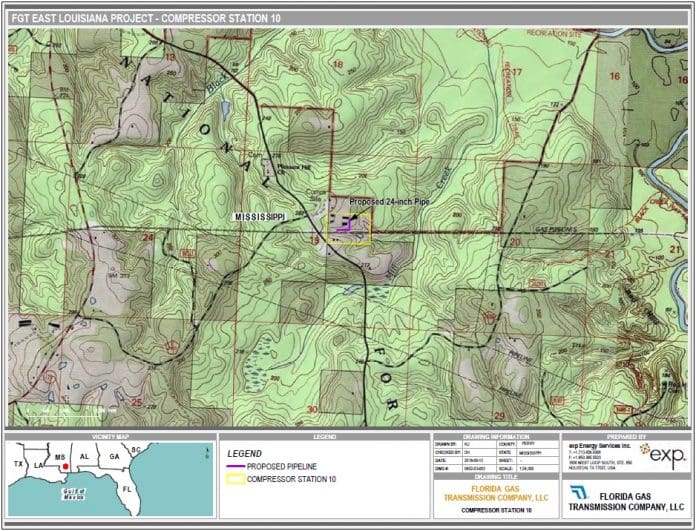The width and height of the screenshot is (696, 531).
Task: Click the map title 'FGT EAST LOUISIANA PROJECT'
Action: (83, 18)
